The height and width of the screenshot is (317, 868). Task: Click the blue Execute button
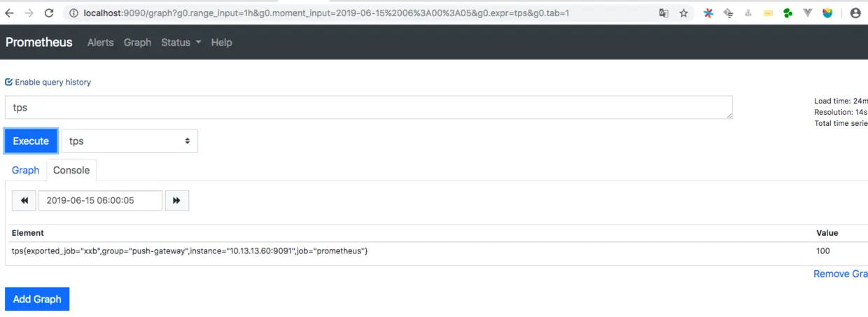click(31, 141)
